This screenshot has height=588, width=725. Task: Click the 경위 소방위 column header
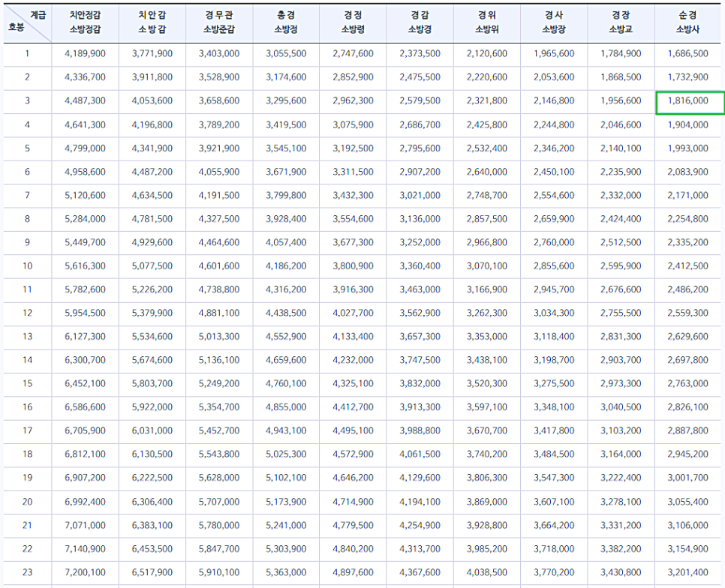487,22
